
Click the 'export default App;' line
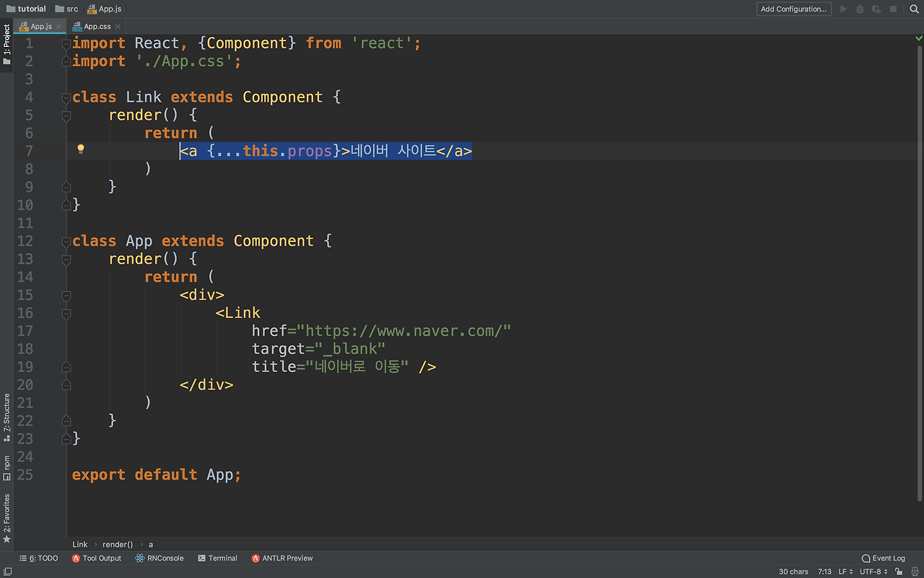point(157,475)
